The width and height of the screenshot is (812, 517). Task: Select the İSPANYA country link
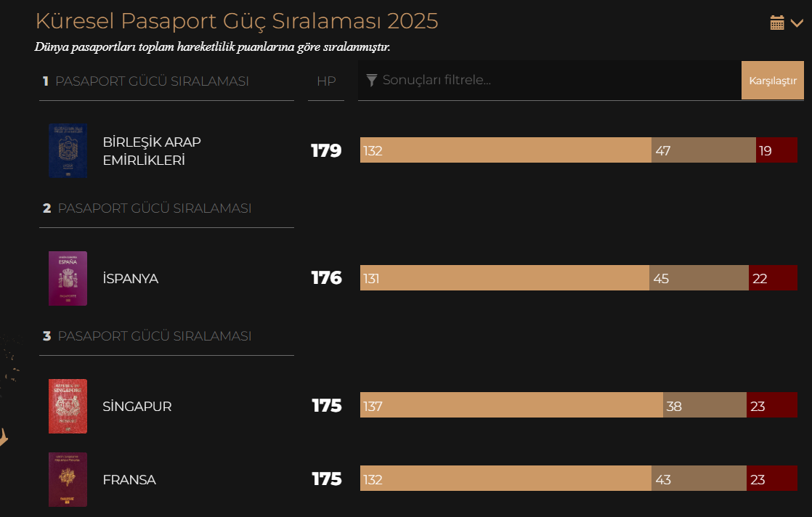(x=131, y=279)
